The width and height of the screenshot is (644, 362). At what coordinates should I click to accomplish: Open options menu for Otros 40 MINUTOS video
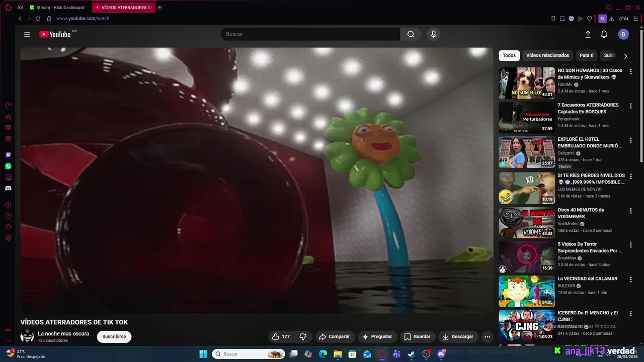click(x=631, y=211)
